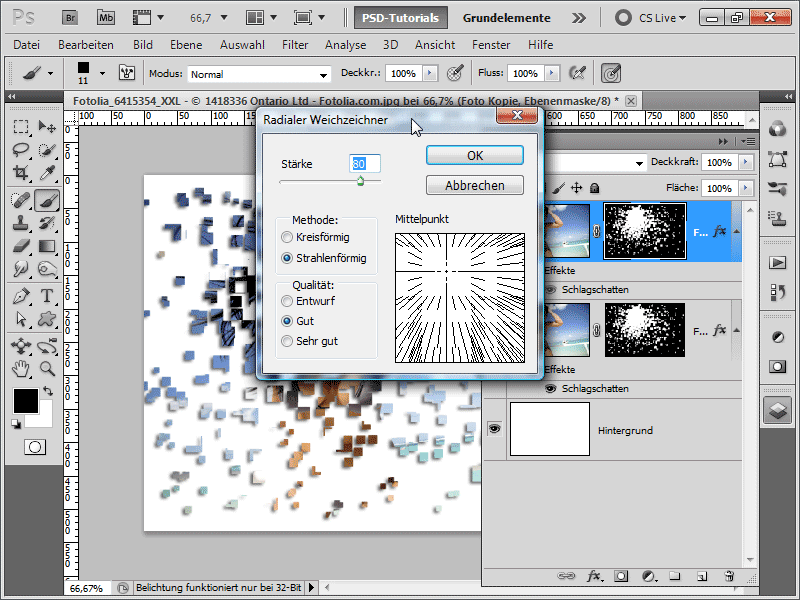The height and width of the screenshot is (600, 800).
Task: Confirm radial blur with OK
Action: tap(474, 156)
